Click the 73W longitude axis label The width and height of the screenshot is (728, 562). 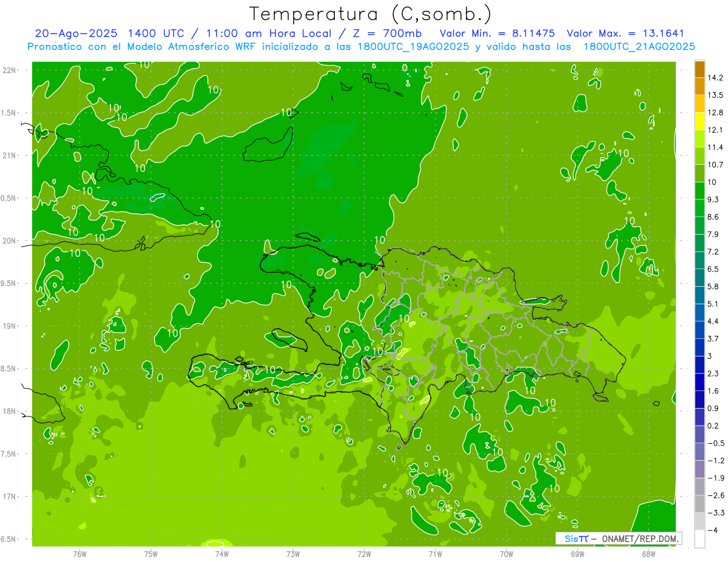tap(293, 554)
